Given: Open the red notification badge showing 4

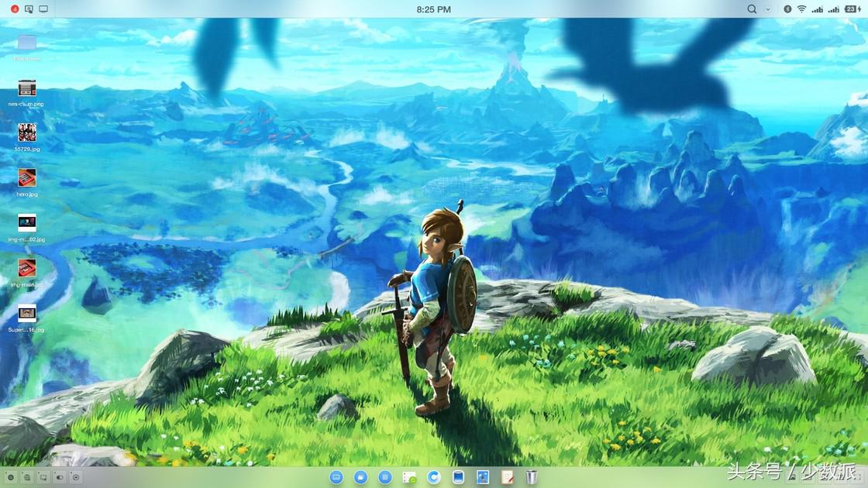Looking at the screenshot, I should [x=15, y=9].
